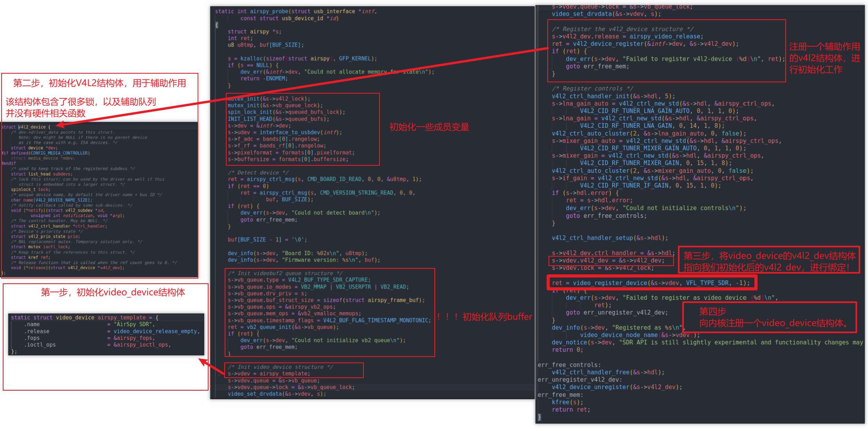Viewport: 868px width, 431px height.
Task: Select the 第二步 初始化V4L2结构体 annotation text
Action: pyautogui.click(x=100, y=83)
